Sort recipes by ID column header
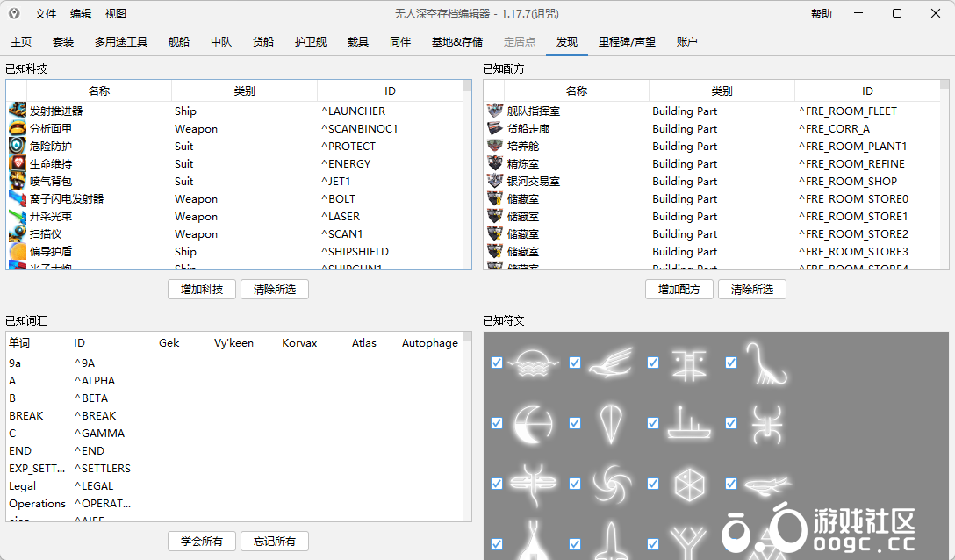The height and width of the screenshot is (560, 955). [867, 90]
